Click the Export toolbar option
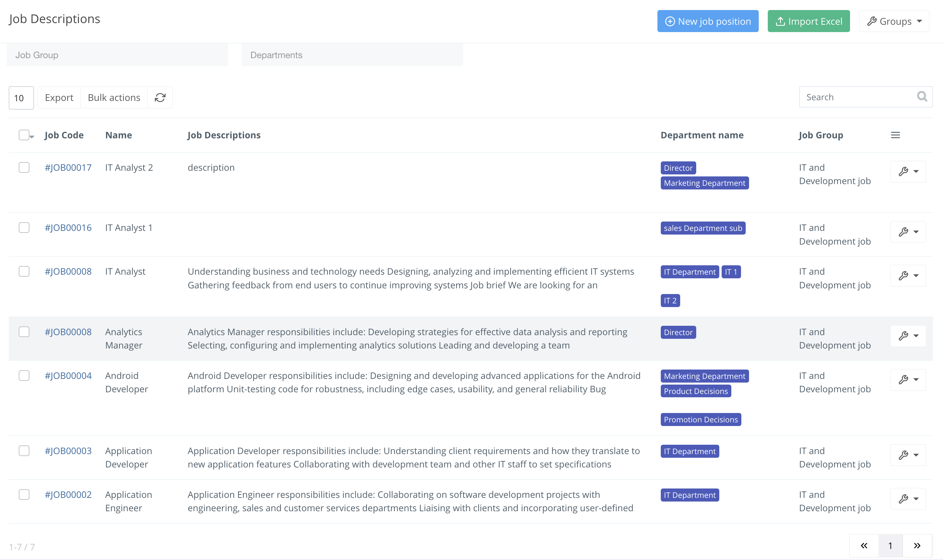 coord(59,98)
